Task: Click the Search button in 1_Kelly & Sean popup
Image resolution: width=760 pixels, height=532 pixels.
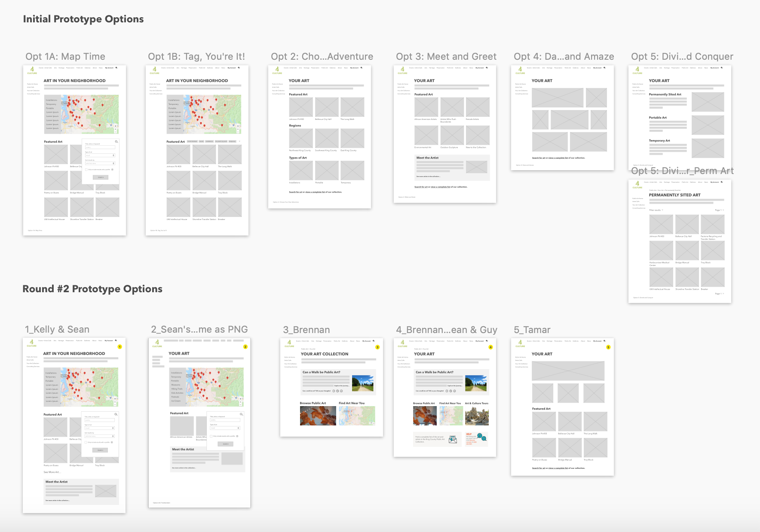Action: [100, 450]
